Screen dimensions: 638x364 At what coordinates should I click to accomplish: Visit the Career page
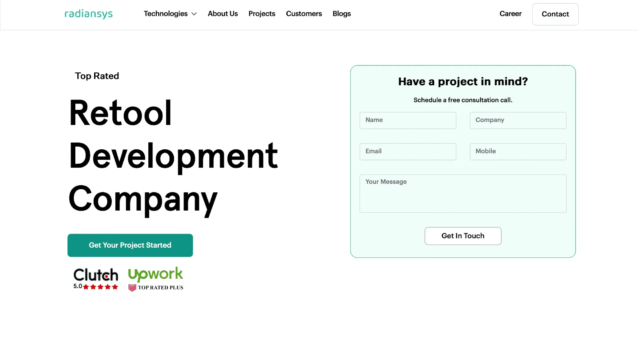[510, 14]
